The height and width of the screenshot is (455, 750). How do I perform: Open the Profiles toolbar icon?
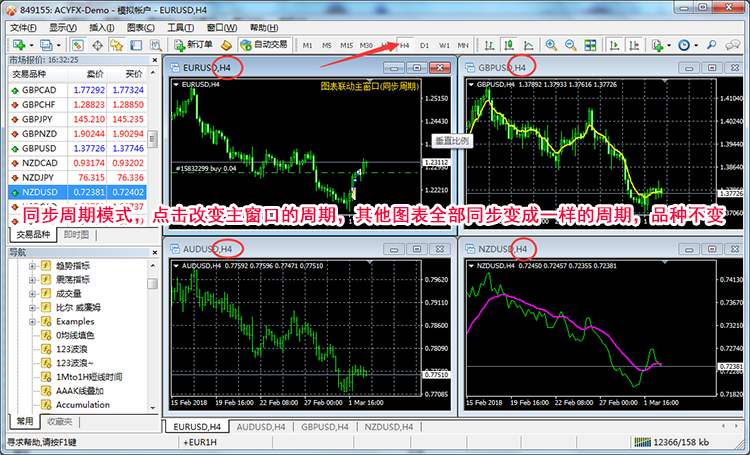(x=46, y=45)
